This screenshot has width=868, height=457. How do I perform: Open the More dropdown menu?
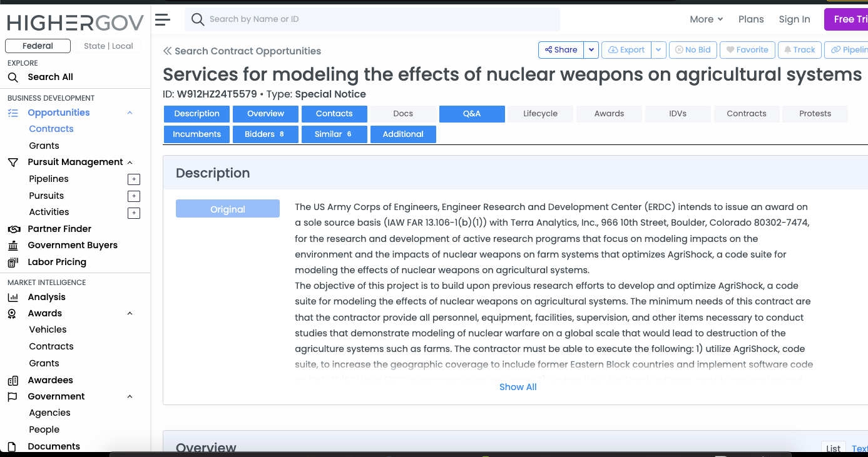pyautogui.click(x=707, y=19)
